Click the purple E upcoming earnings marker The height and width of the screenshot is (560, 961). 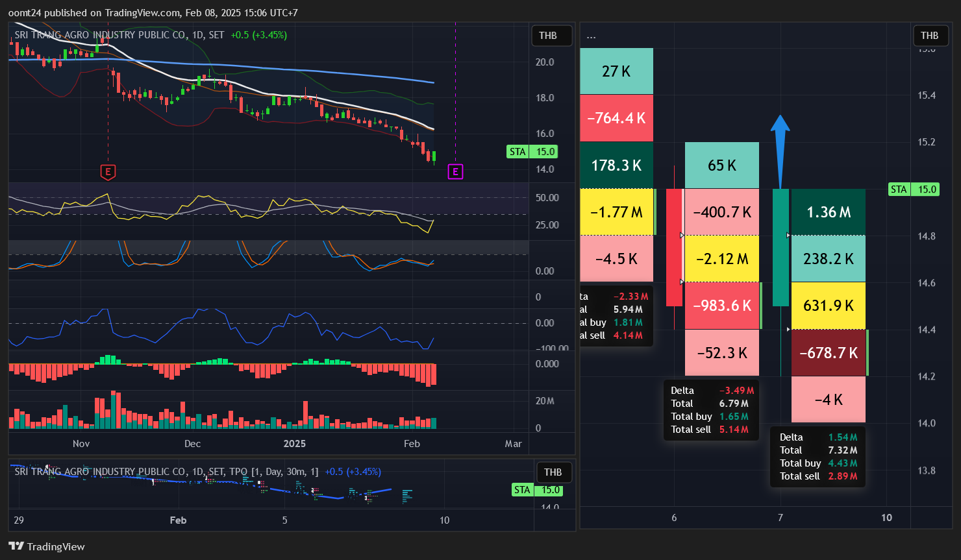456,172
